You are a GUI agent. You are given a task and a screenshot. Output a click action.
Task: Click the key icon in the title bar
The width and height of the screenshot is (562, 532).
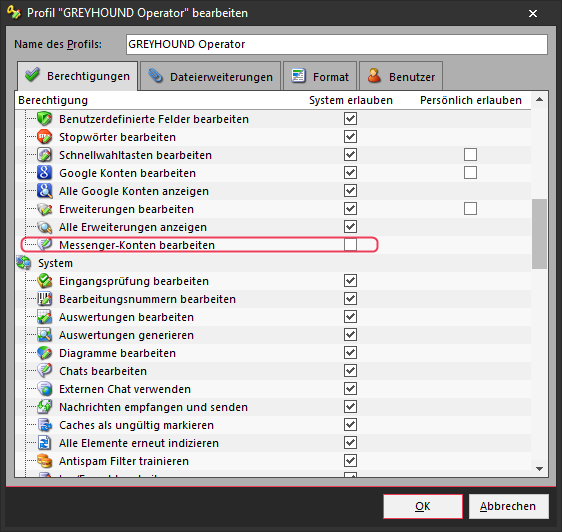(14, 12)
